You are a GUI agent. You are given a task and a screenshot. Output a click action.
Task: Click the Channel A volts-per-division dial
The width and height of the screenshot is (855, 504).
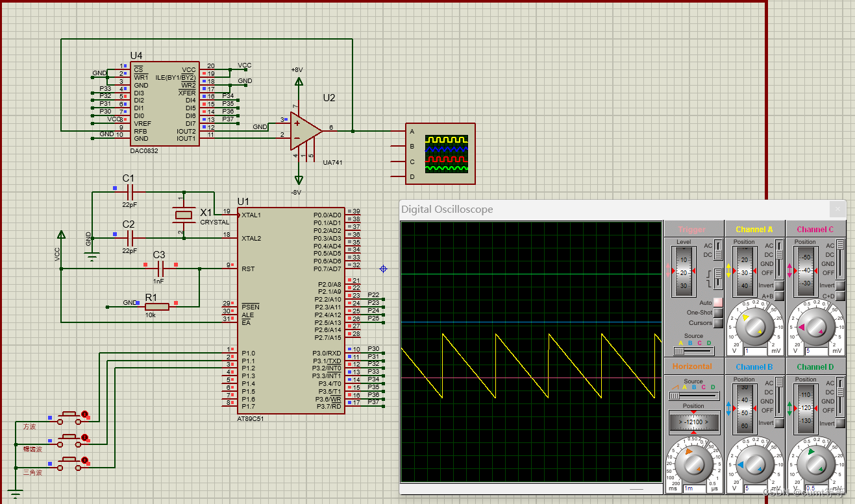(x=755, y=327)
